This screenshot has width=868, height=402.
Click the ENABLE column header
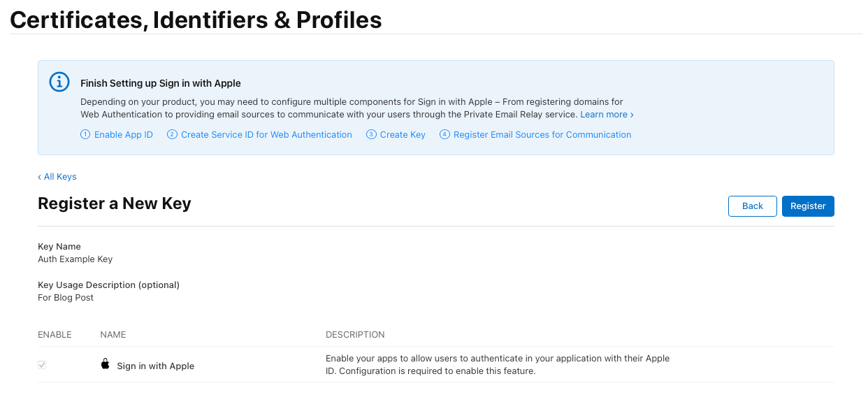(x=55, y=335)
